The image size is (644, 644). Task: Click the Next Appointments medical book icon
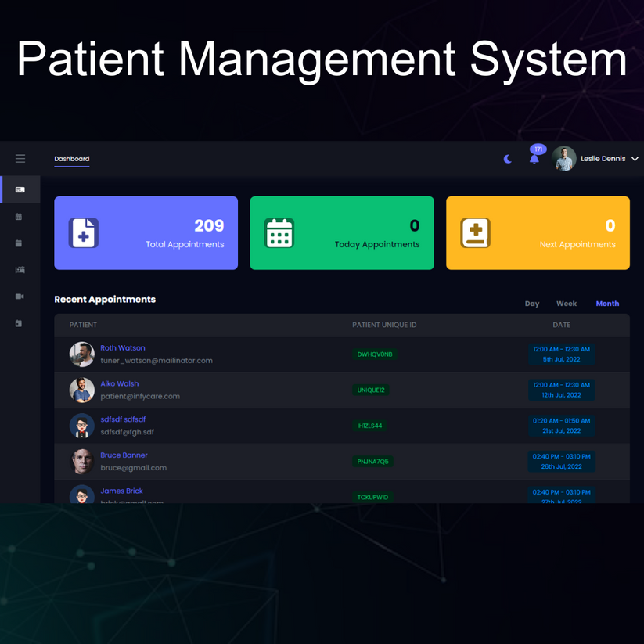point(475,233)
